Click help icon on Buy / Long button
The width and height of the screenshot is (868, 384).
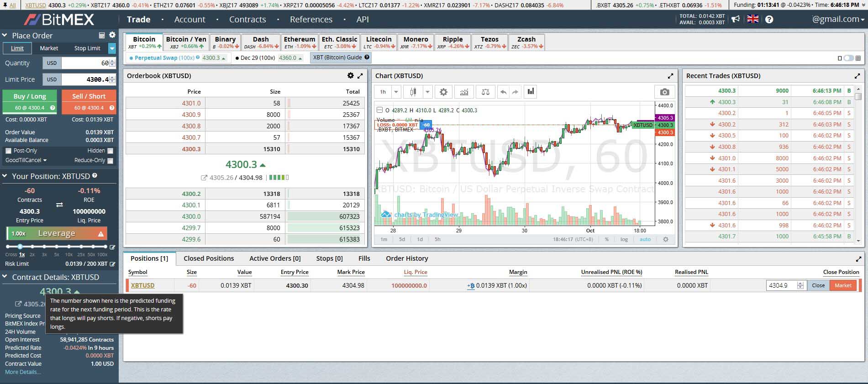(x=53, y=108)
